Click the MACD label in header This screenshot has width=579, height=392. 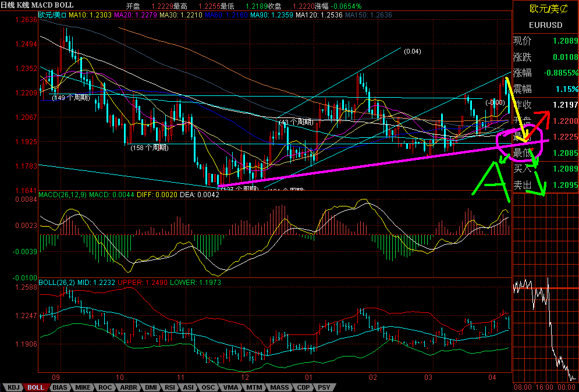pos(42,5)
